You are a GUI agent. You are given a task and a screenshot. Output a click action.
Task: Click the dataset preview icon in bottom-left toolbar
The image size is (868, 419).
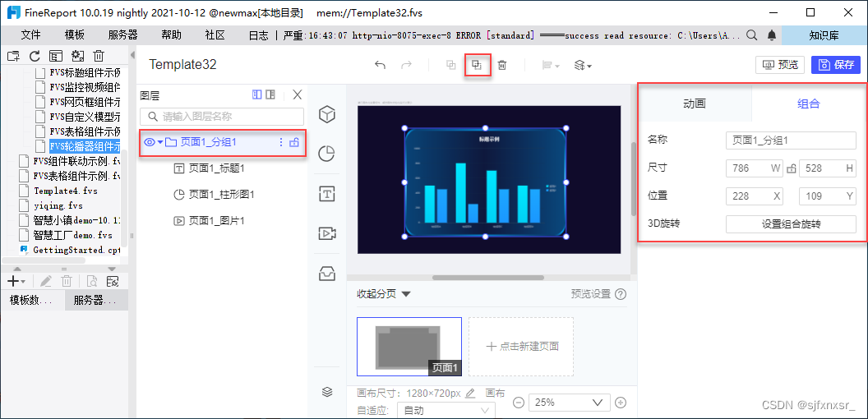(x=92, y=281)
